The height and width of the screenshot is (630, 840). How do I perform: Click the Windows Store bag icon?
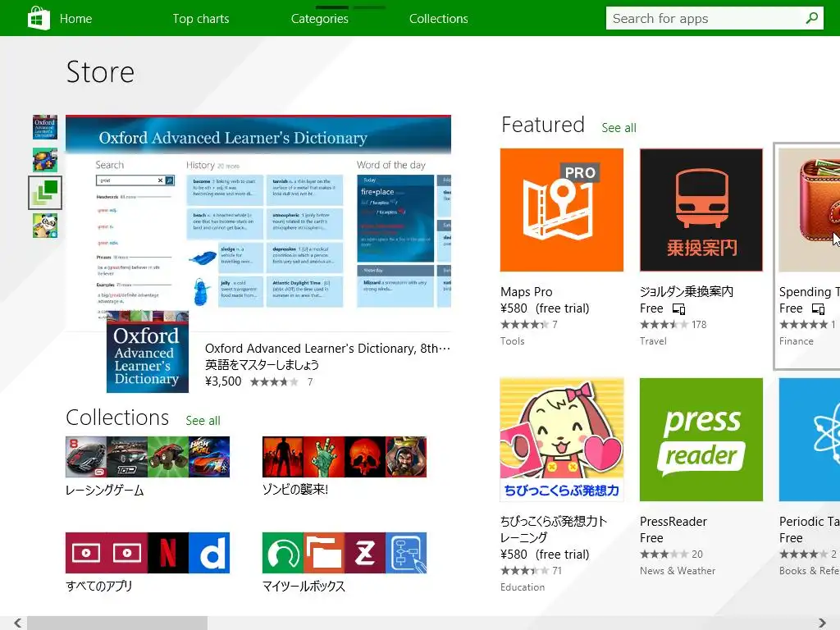pyautogui.click(x=39, y=18)
